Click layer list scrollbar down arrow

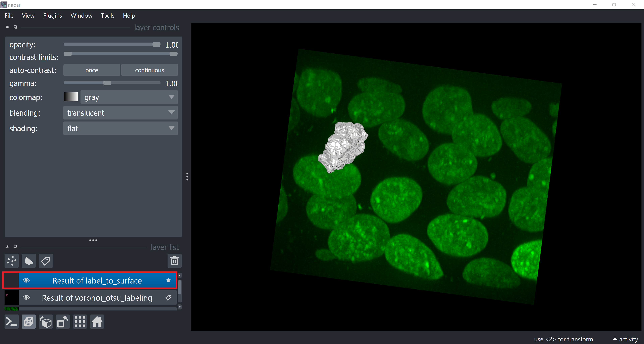179,307
